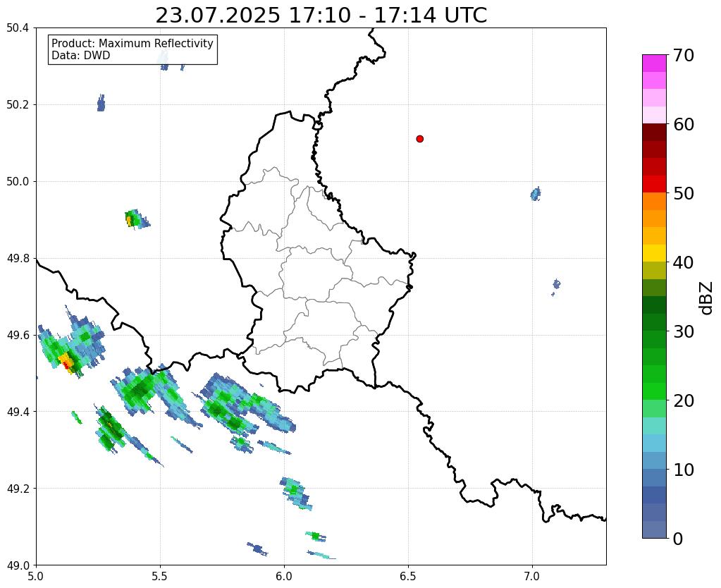The width and height of the screenshot is (721, 588).
Task: Click the 6.5 longitude tick label
Action: point(408,576)
